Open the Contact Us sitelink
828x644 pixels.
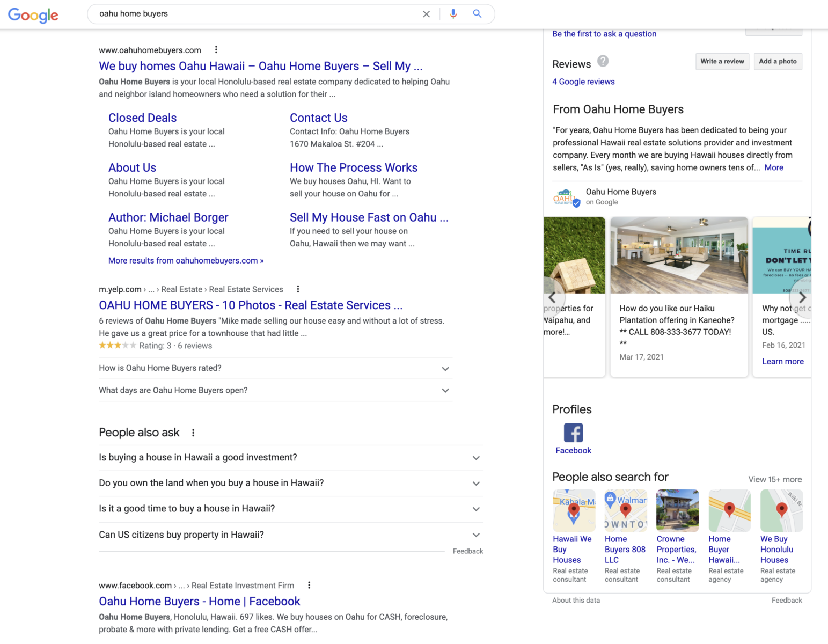pyautogui.click(x=319, y=118)
